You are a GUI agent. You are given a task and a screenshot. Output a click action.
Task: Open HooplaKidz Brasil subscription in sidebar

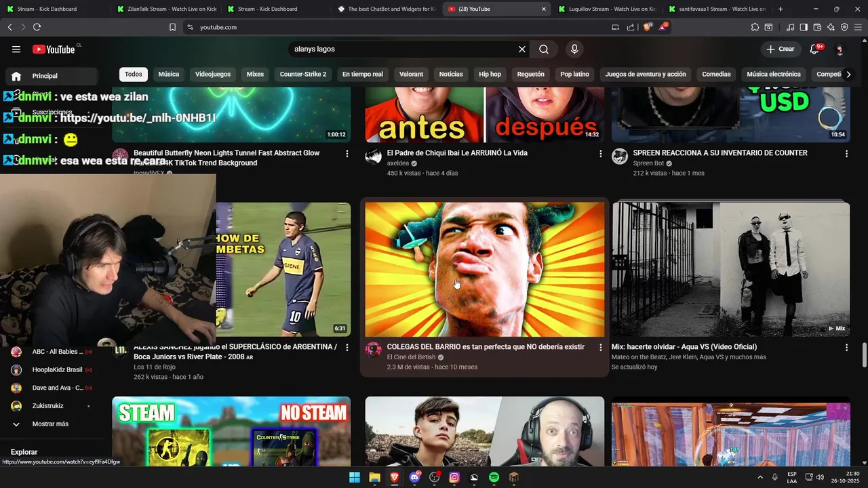(50, 369)
